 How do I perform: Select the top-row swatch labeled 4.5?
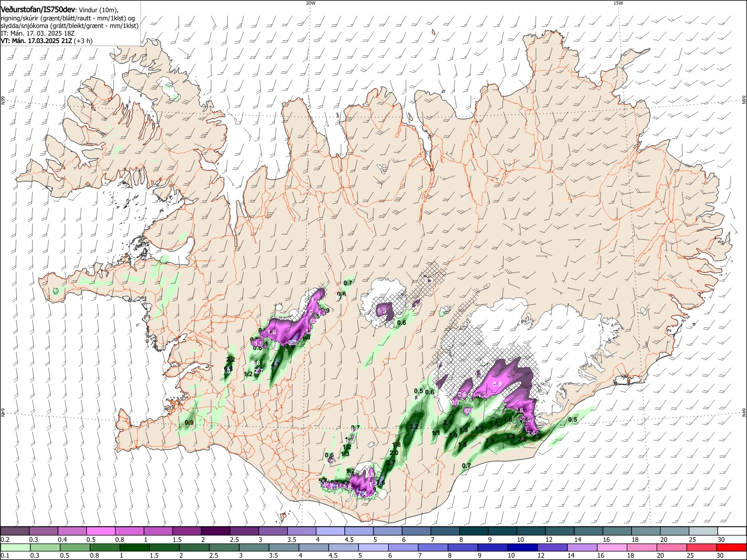[358, 531]
